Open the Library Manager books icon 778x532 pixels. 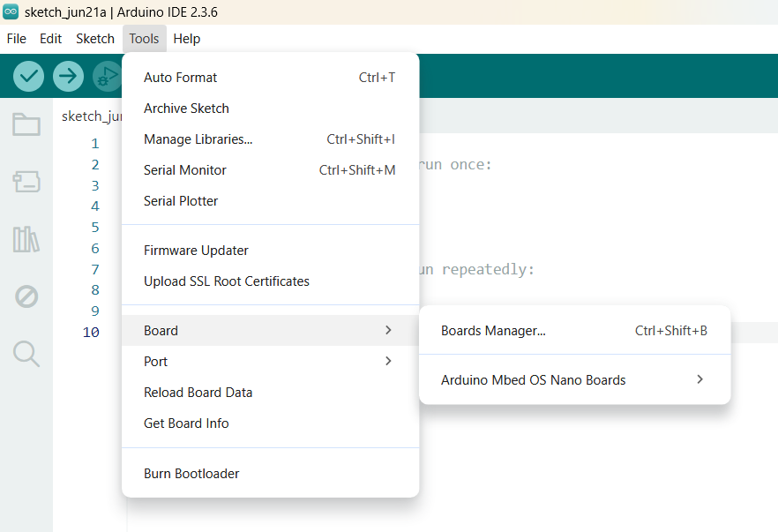[x=26, y=239]
